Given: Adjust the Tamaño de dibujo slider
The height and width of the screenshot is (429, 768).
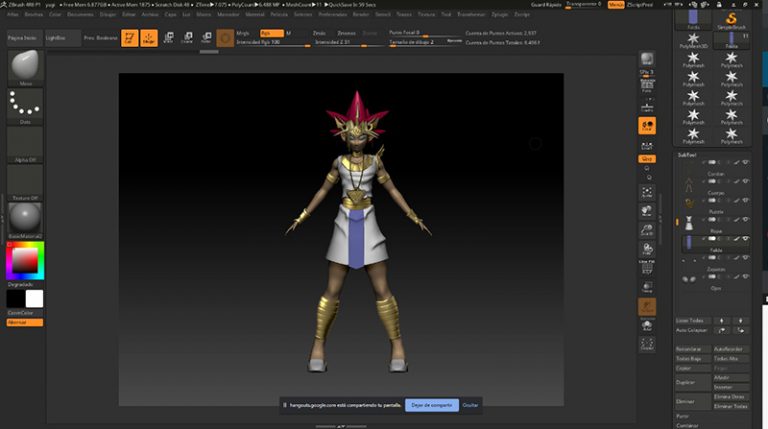Looking at the screenshot, I should pos(425,42).
